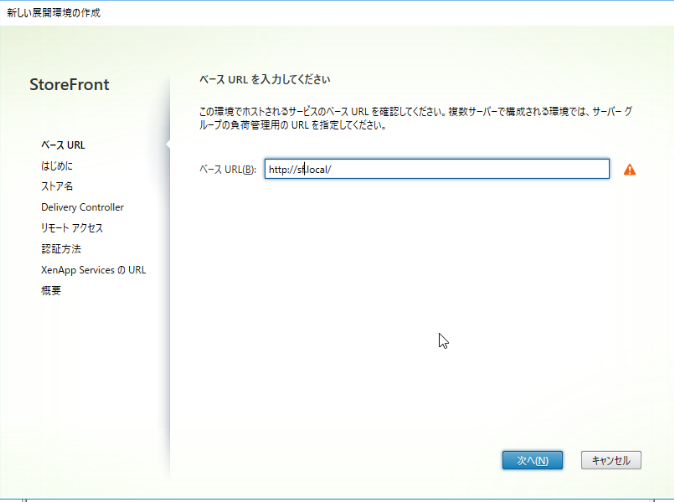The width and height of the screenshot is (674, 502).
Task: Select ベース URL step in sidebar
Action: coord(63,145)
